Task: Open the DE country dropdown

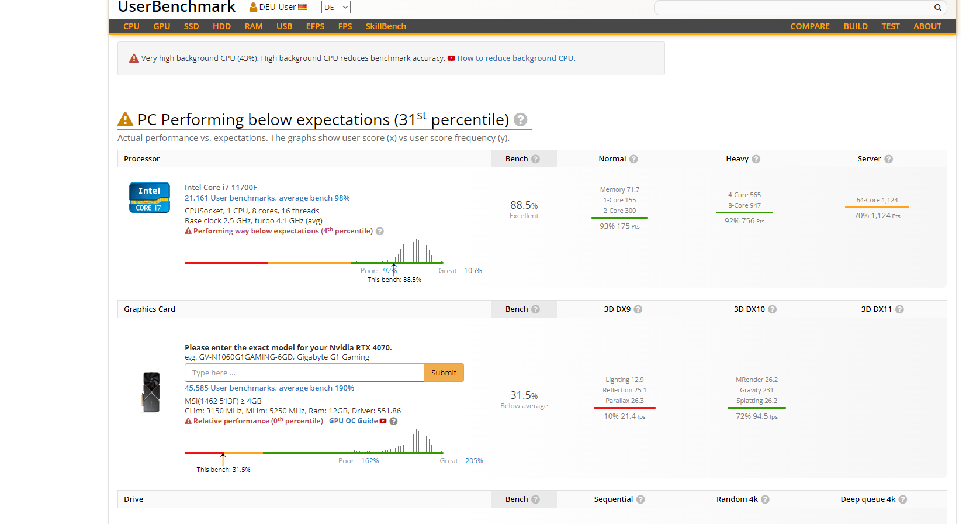Action: click(x=335, y=7)
